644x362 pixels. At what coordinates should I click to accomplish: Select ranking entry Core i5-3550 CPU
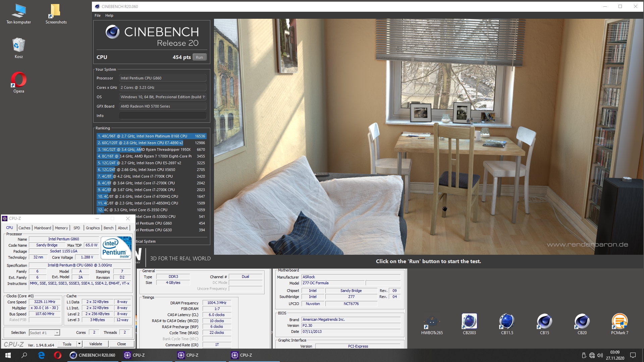point(151,210)
